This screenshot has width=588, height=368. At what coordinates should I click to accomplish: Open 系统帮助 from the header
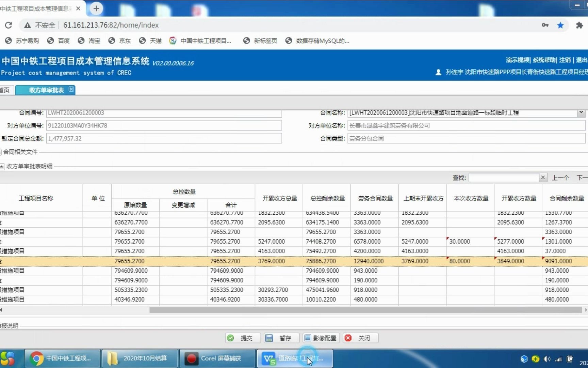click(544, 60)
